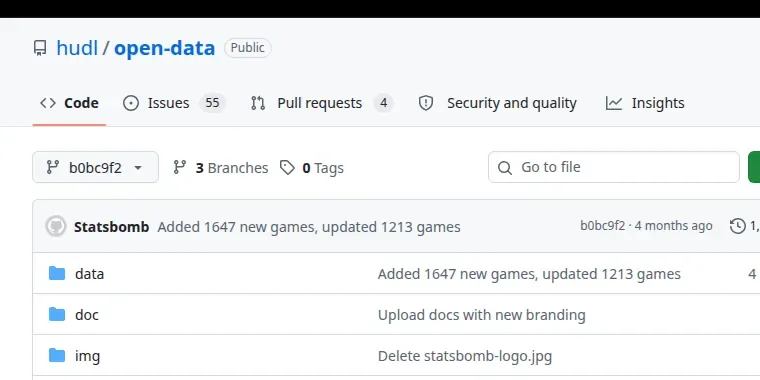Screen dimensions: 760x380
Task: View the 0 Tags link
Action: point(312,168)
